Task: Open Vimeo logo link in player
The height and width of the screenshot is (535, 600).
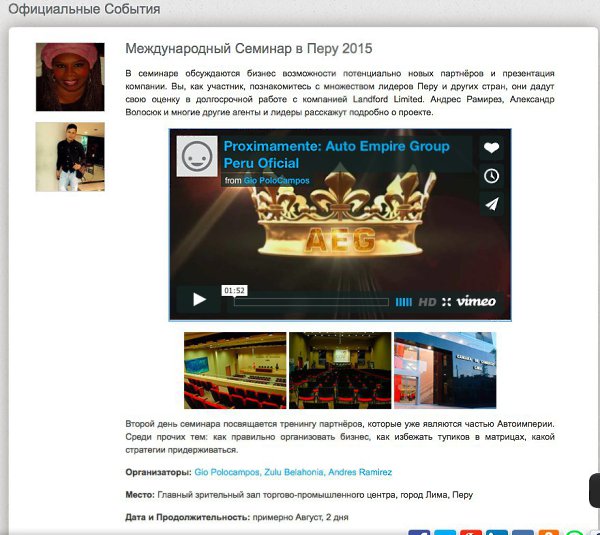Action: [476, 302]
